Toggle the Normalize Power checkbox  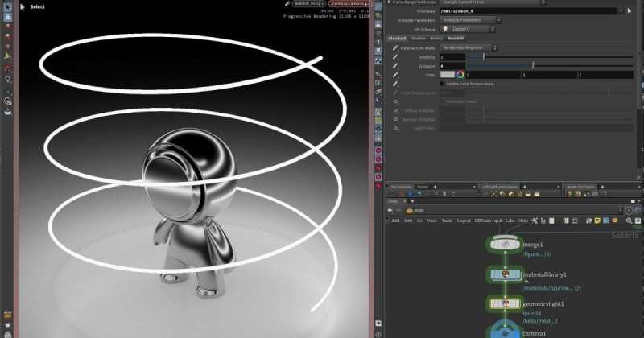click(441, 101)
